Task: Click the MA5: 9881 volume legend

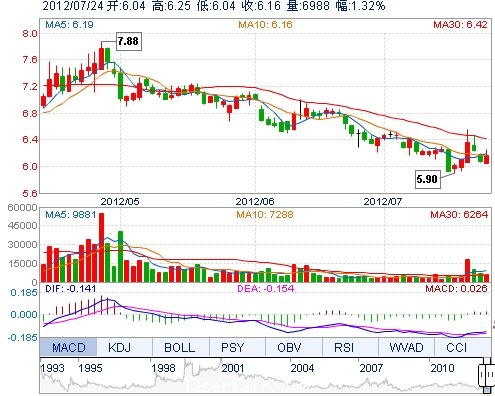Action: click(71, 214)
